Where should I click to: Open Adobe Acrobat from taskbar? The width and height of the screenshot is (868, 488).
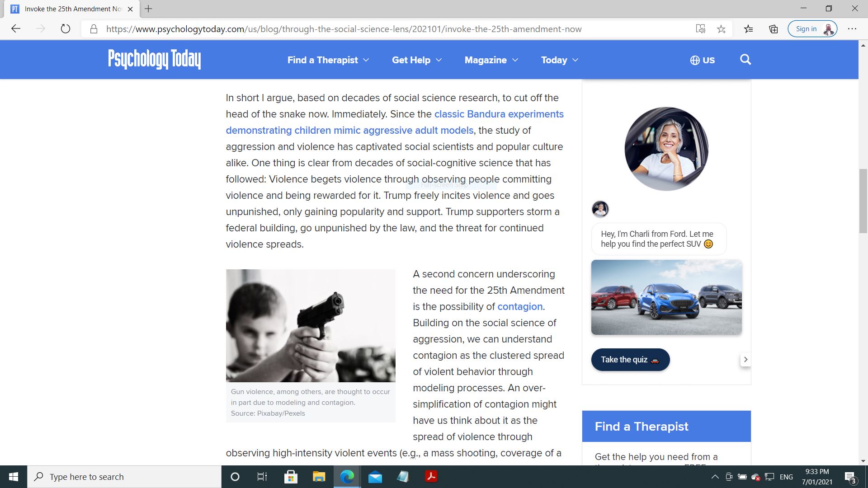(431, 477)
